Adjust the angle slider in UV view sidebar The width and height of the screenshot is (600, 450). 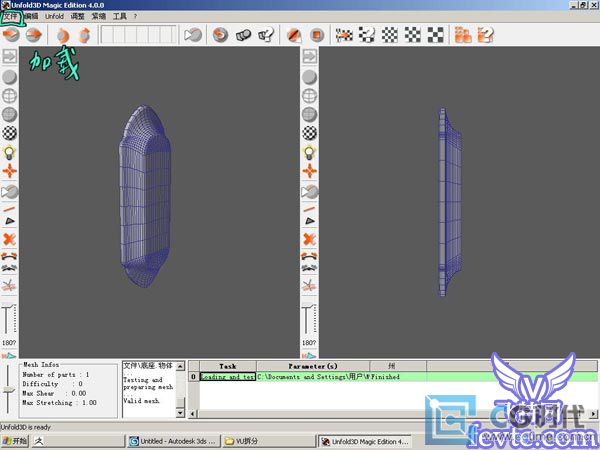pyautogui.click(x=309, y=319)
